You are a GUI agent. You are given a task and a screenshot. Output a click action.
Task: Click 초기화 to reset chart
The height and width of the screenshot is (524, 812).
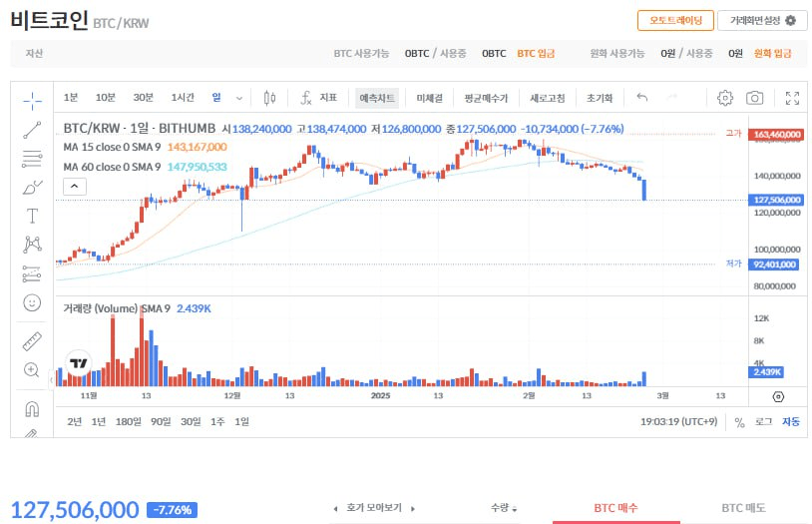600,98
